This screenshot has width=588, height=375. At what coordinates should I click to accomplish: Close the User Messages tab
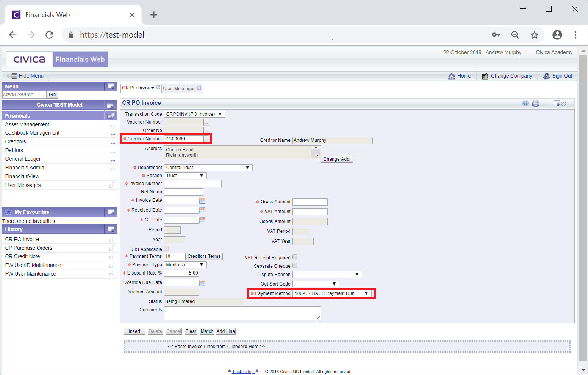click(x=199, y=88)
